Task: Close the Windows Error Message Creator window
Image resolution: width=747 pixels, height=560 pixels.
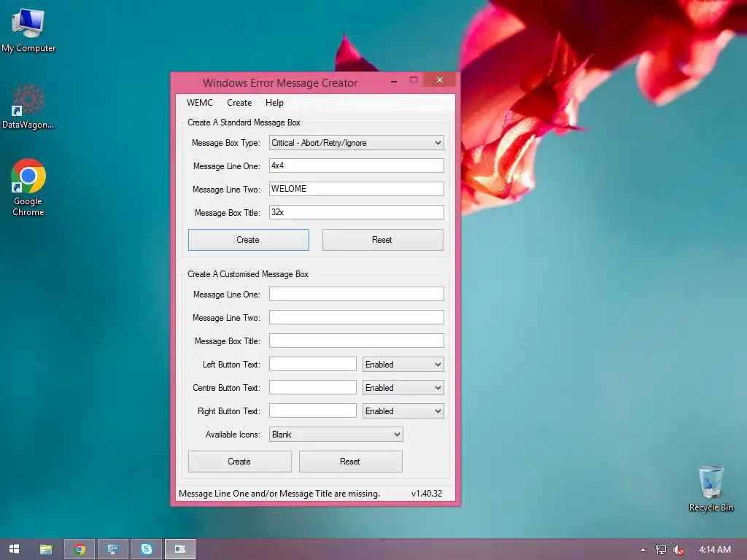Action: pyautogui.click(x=440, y=80)
